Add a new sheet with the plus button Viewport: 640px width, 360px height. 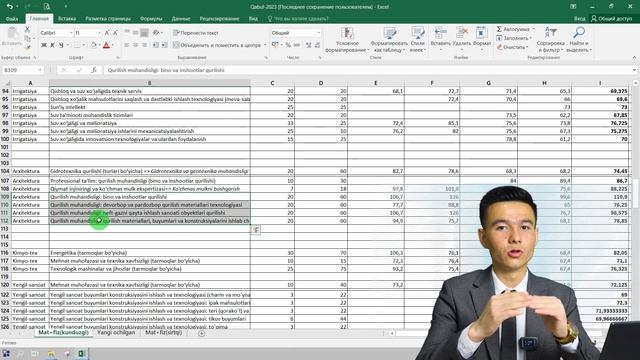(201, 333)
